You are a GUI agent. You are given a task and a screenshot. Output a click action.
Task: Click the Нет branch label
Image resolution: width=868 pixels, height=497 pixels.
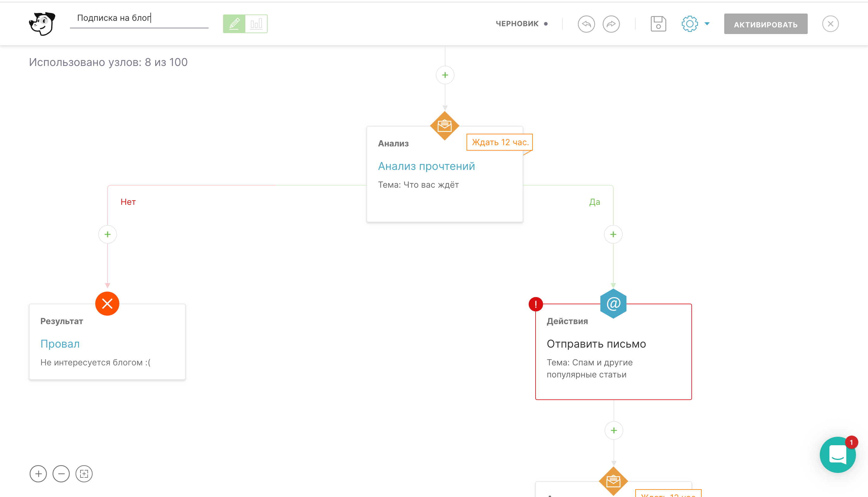coord(128,202)
